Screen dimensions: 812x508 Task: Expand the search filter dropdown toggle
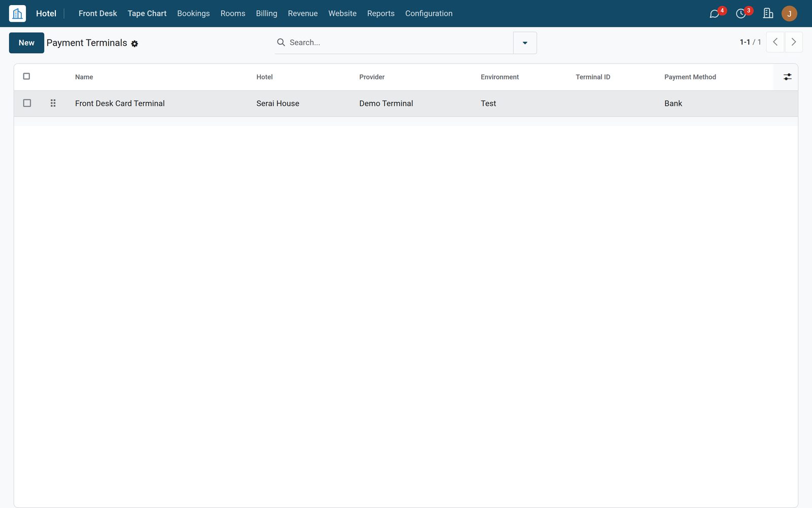[x=525, y=43]
